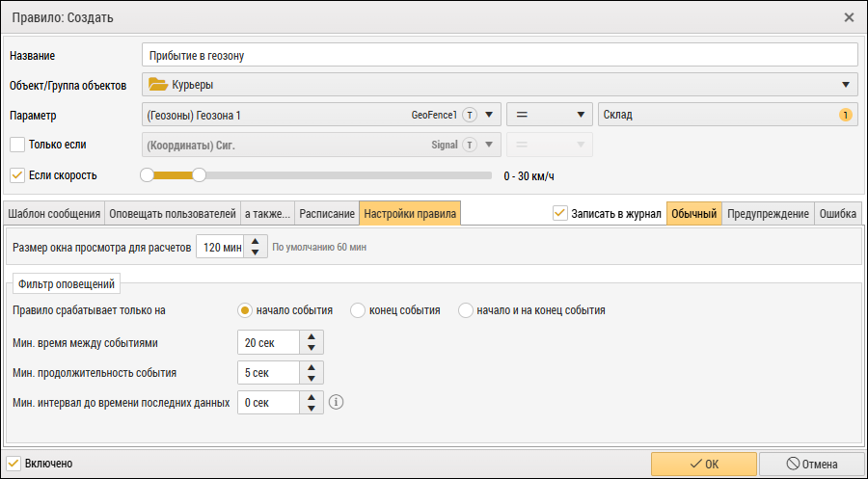Select the конец события radio option

[358, 310]
